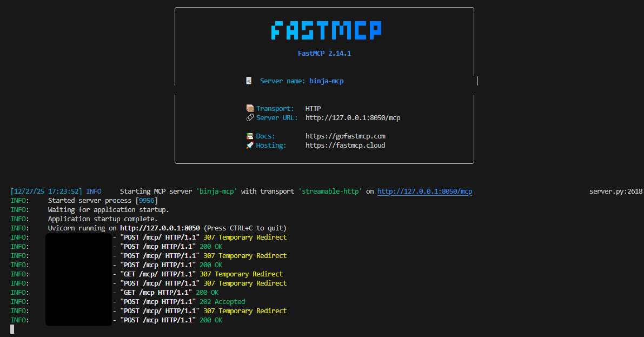Click the timestamp 12/27/25 17:23:52

tap(47, 191)
